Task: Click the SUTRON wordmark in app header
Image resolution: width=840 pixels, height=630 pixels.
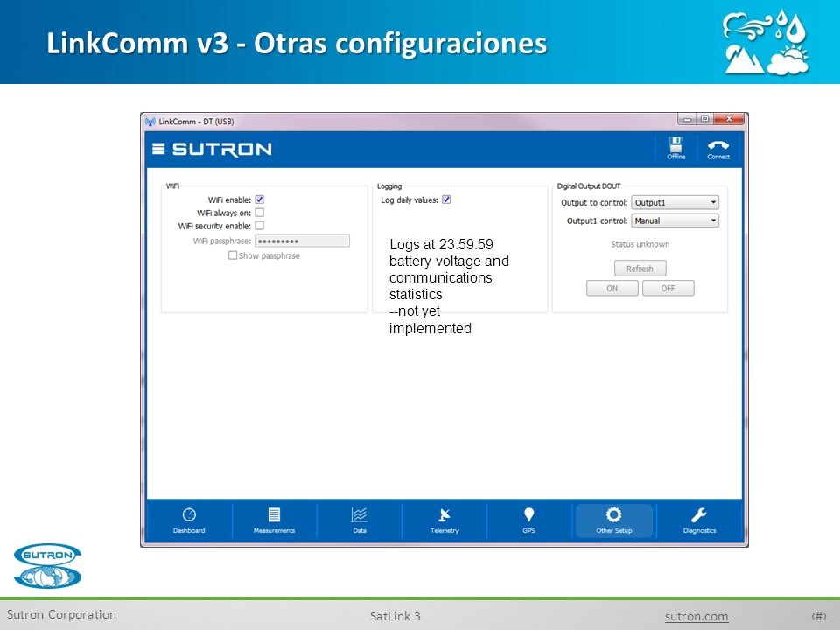Action: [x=221, y=149]
